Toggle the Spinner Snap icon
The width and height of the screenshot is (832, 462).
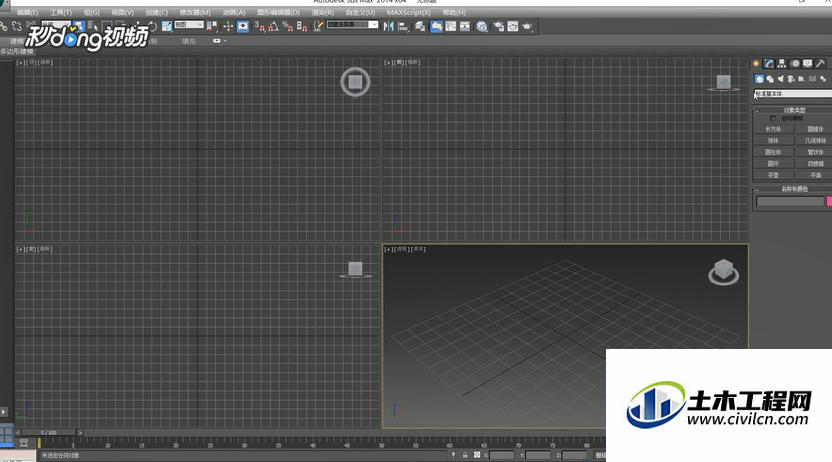302,26
